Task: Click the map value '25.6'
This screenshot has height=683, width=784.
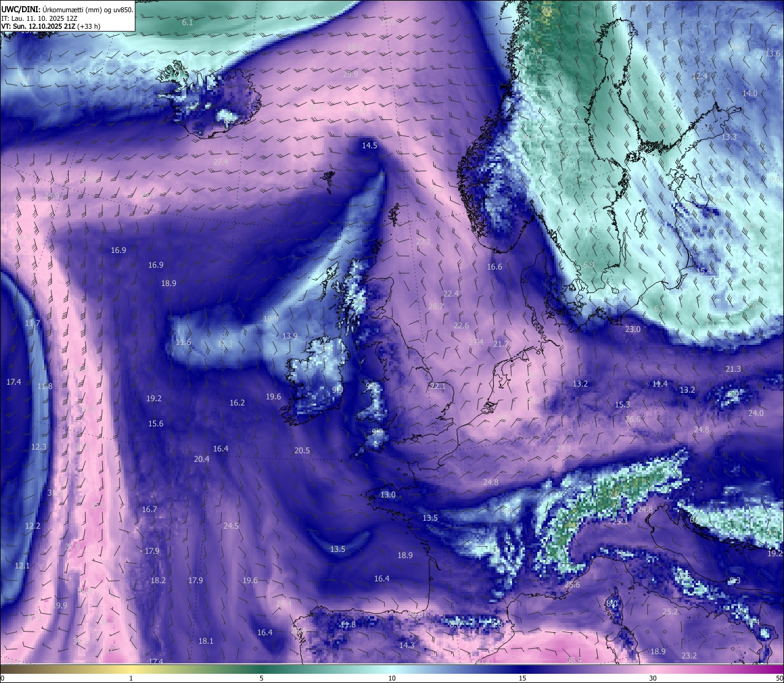Action: [572, 584]
